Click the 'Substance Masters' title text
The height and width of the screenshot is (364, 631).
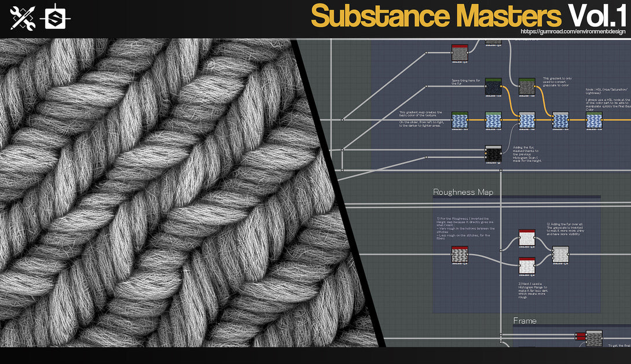[436, 16]
